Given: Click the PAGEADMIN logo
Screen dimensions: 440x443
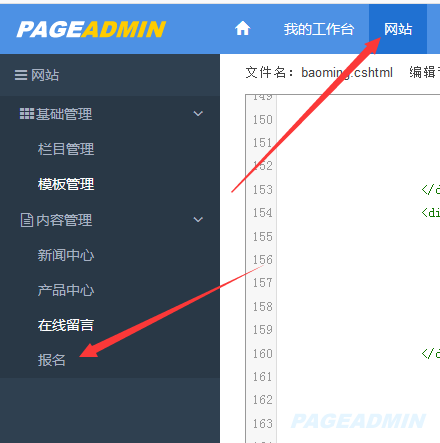Looking at the screenshot, I should (x=91, y=29).
